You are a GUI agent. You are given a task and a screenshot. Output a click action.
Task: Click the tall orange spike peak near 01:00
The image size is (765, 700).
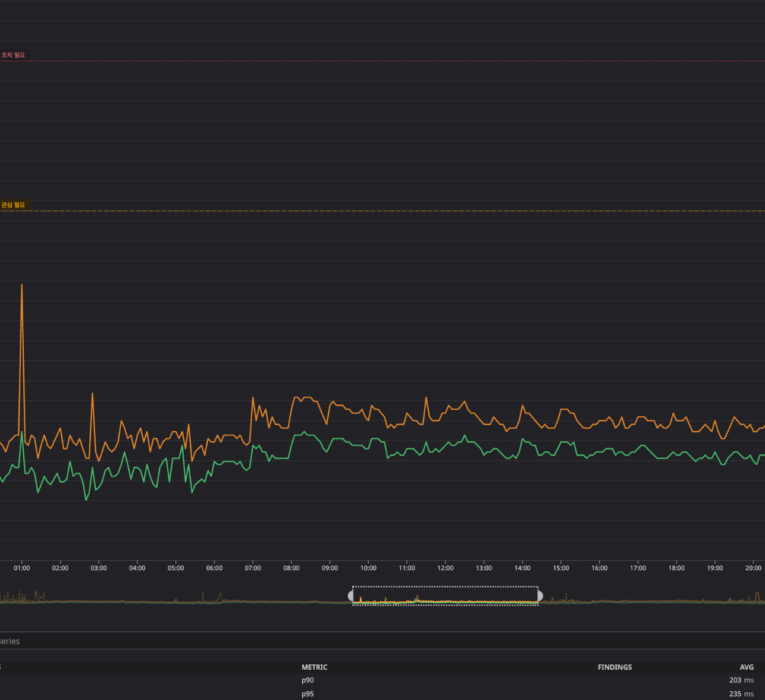22,285
